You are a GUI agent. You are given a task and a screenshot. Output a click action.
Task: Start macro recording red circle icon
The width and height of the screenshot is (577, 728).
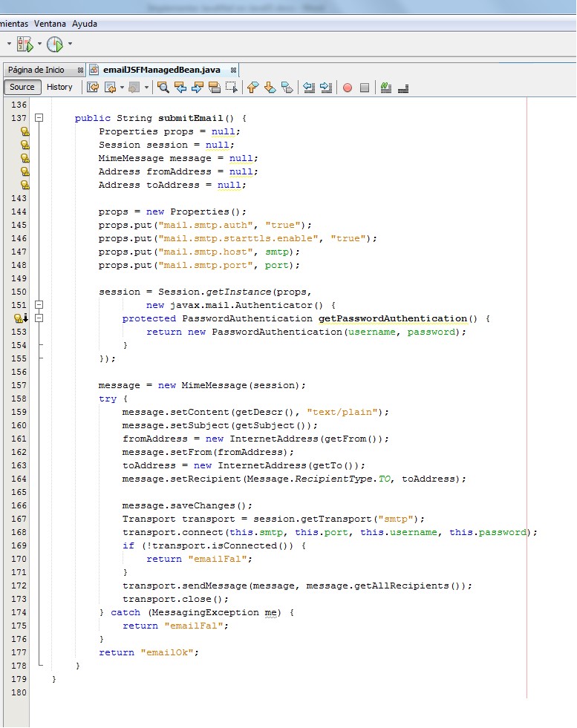click(x=348, y=88)
